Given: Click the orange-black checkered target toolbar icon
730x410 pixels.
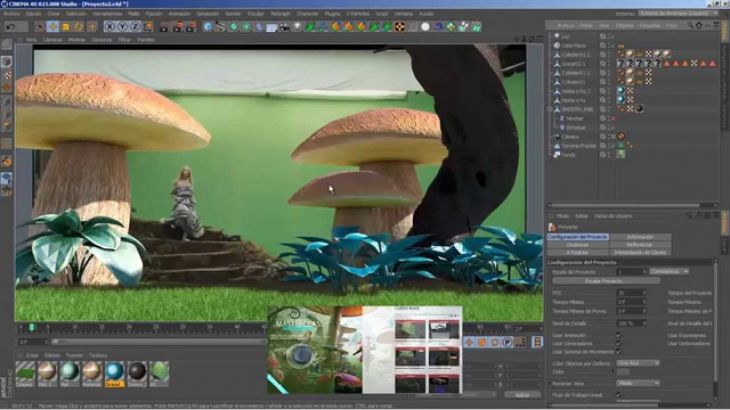Looking at the screenshot, I should (x=399, y=27).
